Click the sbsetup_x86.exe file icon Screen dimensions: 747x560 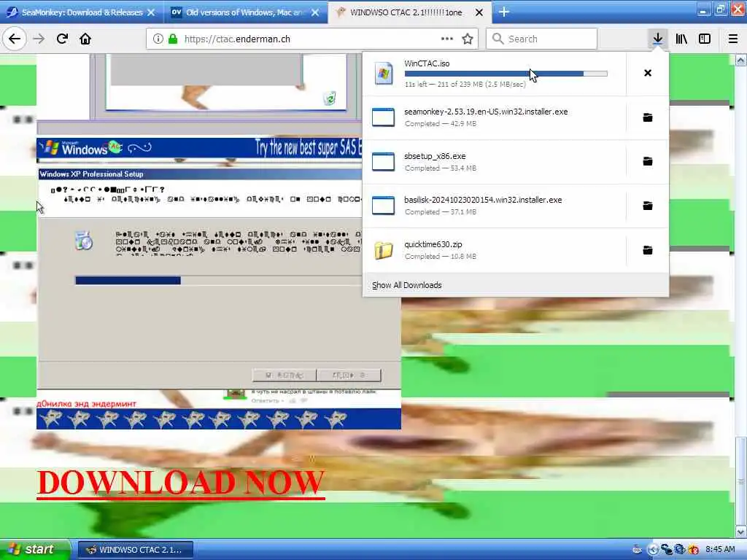383,161
